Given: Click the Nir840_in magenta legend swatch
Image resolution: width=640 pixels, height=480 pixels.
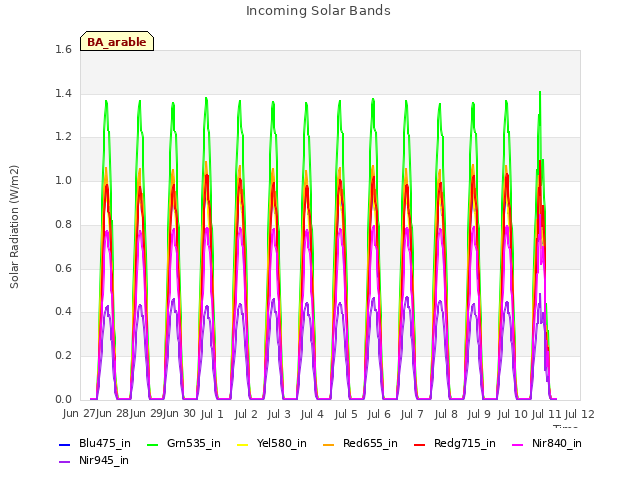Looking at the screenshot, I should click(518, 444).
